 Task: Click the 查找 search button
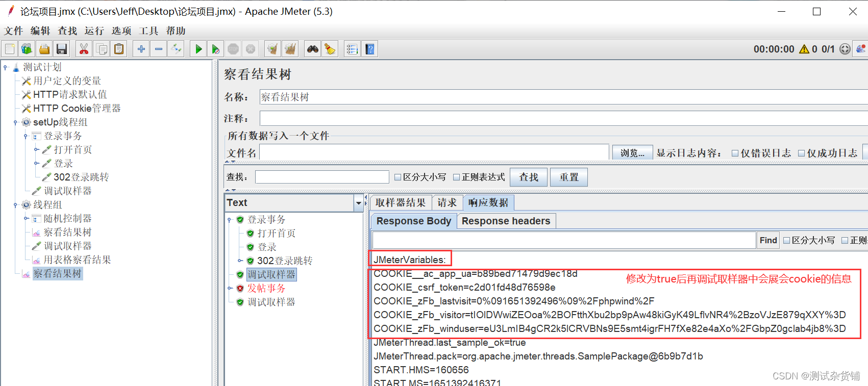(529, 177)
